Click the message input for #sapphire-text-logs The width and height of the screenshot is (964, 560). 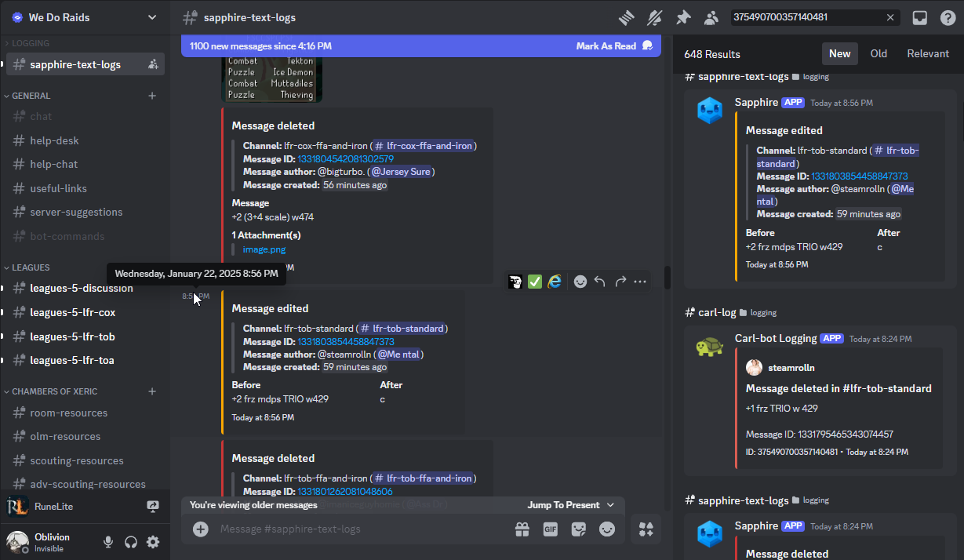click(x=359, y=529)
